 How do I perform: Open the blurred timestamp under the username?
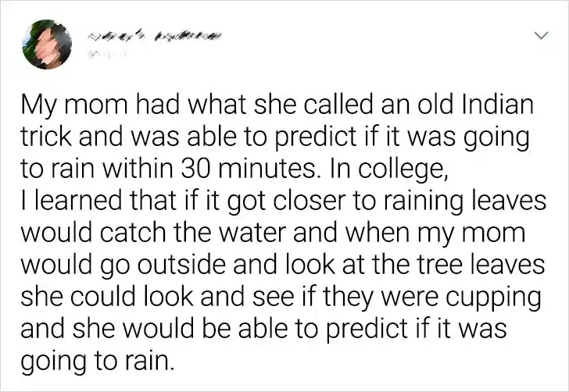(106, 54)
